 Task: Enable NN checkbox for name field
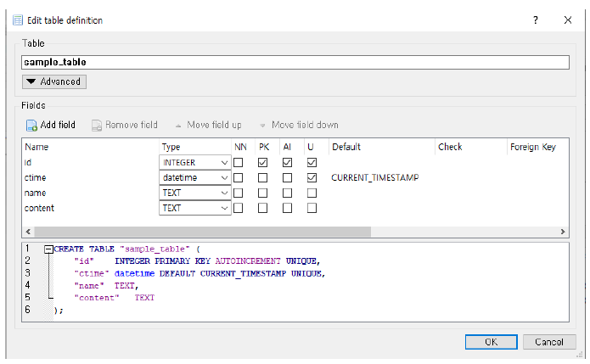(239, 193)
